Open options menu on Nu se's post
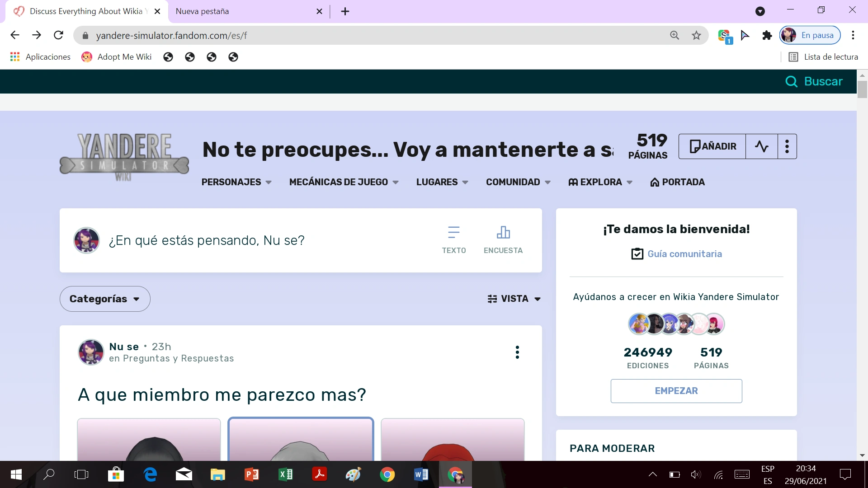The width and height of the screenshot is (868, 488). (x=517, y=352)
